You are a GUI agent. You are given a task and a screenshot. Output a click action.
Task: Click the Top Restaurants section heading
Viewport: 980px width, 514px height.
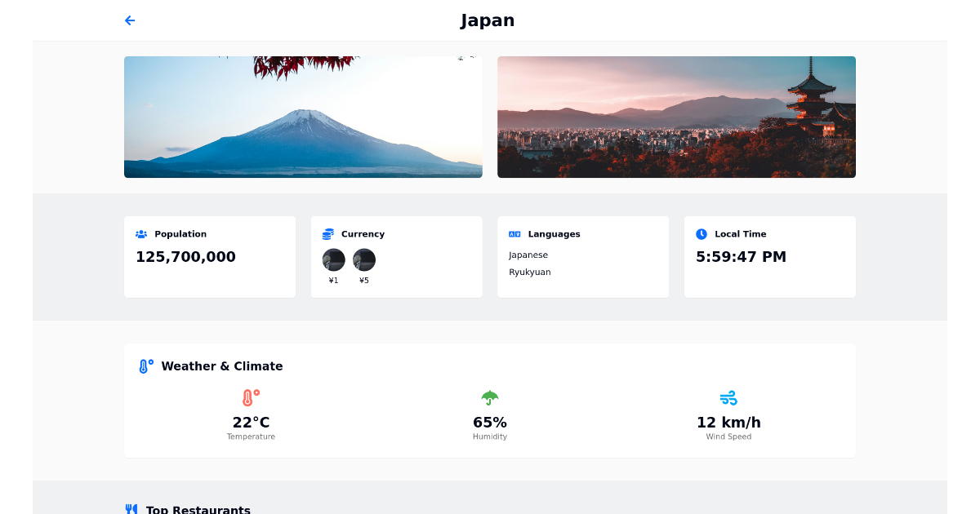coord(198,509)
